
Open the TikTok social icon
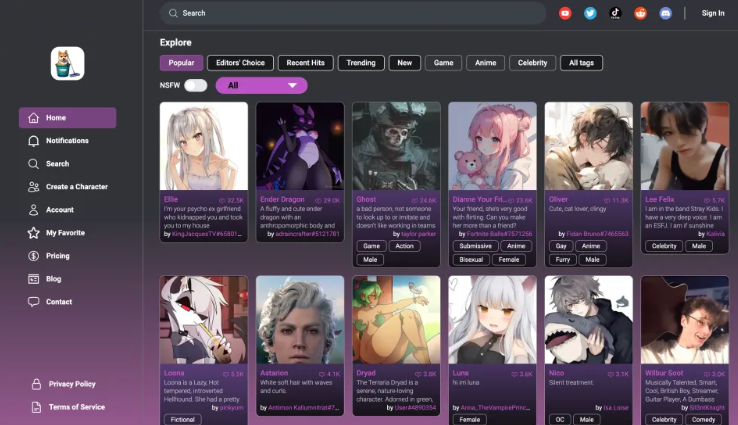(x=616, y=13)
